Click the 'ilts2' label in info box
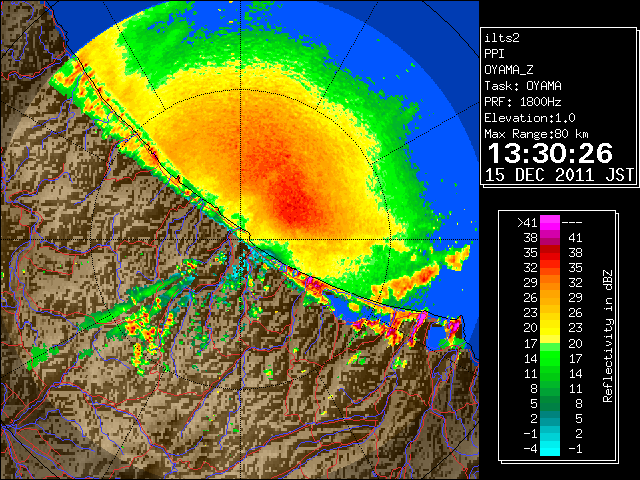Screen dimensions: 640x480 pyautogui.click(x=502, y=38)
